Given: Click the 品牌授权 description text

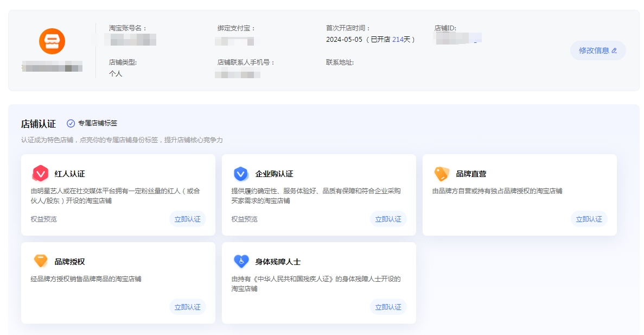Looking at the screenshot, I should tap(86, 279).
